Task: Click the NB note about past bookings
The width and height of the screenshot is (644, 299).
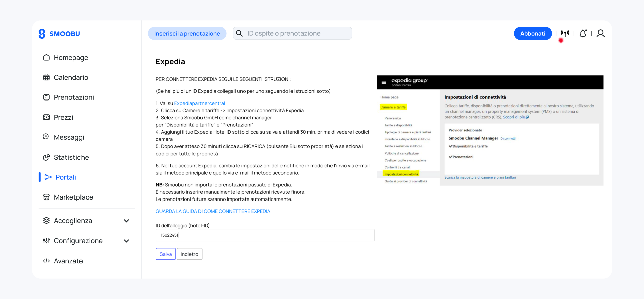Action: (x=230, y=192)
